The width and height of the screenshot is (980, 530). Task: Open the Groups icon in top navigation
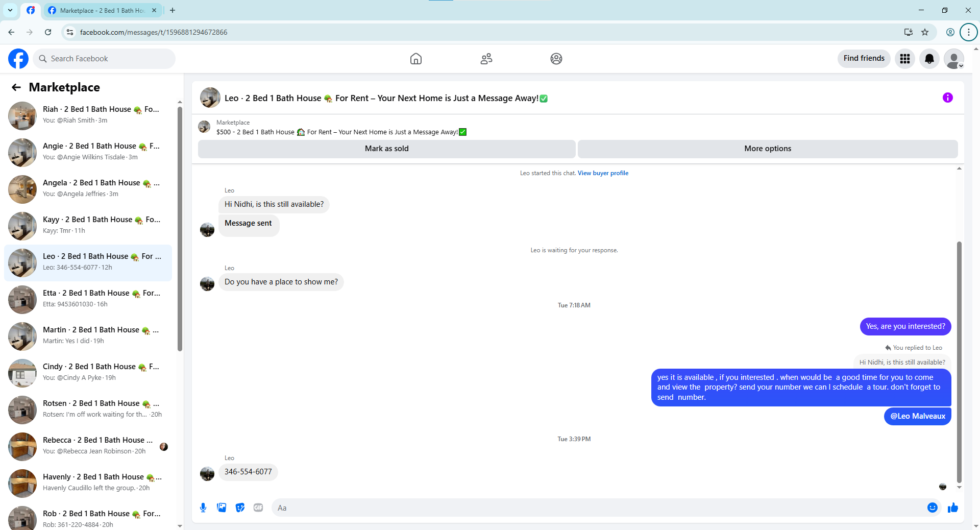point(556,59)
